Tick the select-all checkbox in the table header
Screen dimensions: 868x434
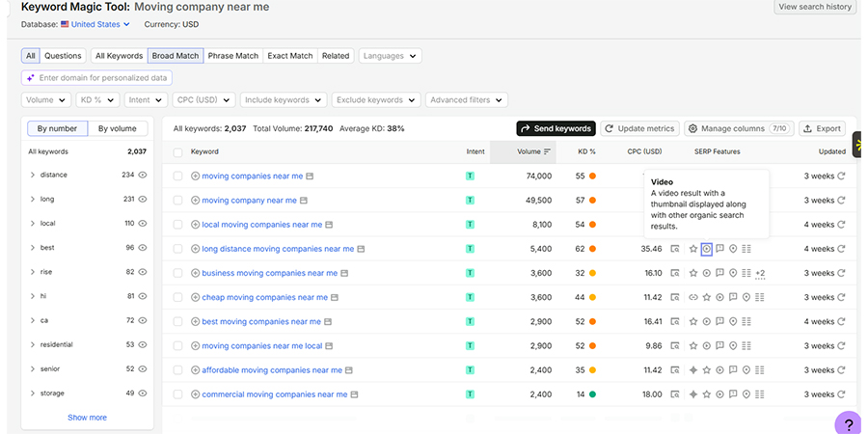click(177, 152)
